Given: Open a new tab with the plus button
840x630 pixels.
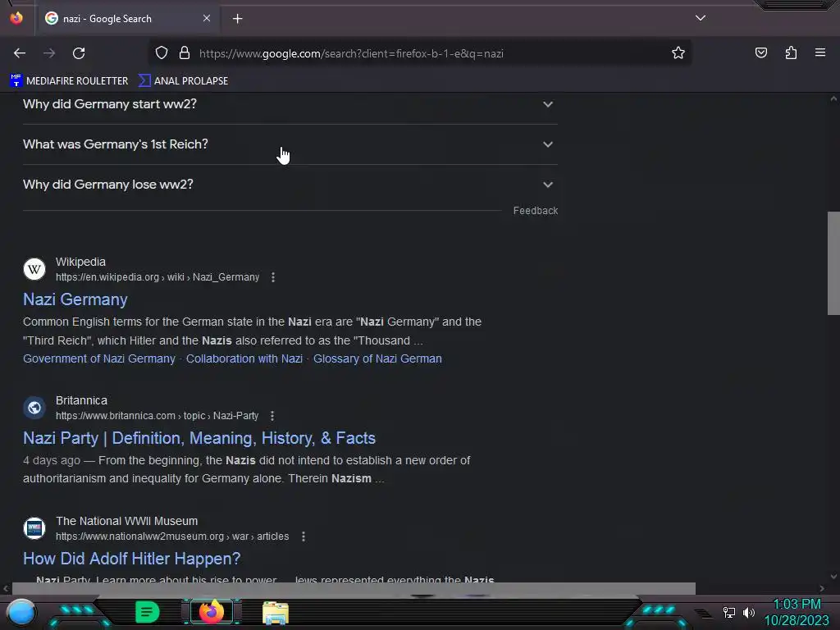Looking at the screenshot, I should [x=237, y=19].
